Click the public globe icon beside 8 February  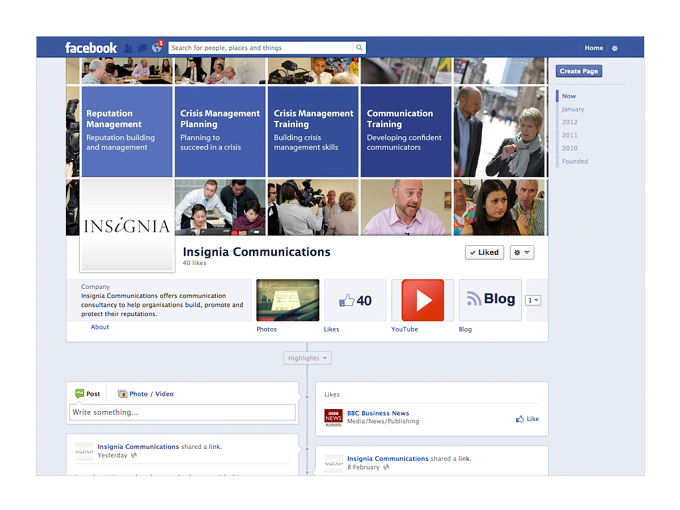pos(386,467)
